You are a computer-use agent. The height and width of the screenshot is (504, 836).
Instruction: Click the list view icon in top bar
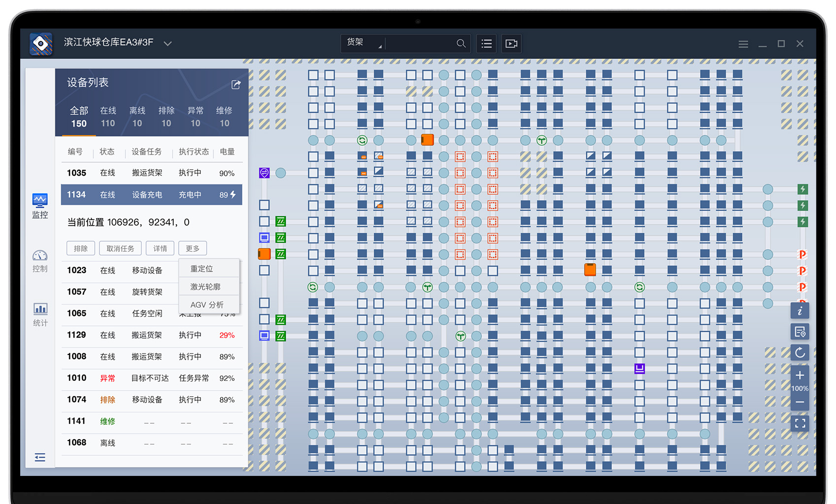(x=486, y=44)
